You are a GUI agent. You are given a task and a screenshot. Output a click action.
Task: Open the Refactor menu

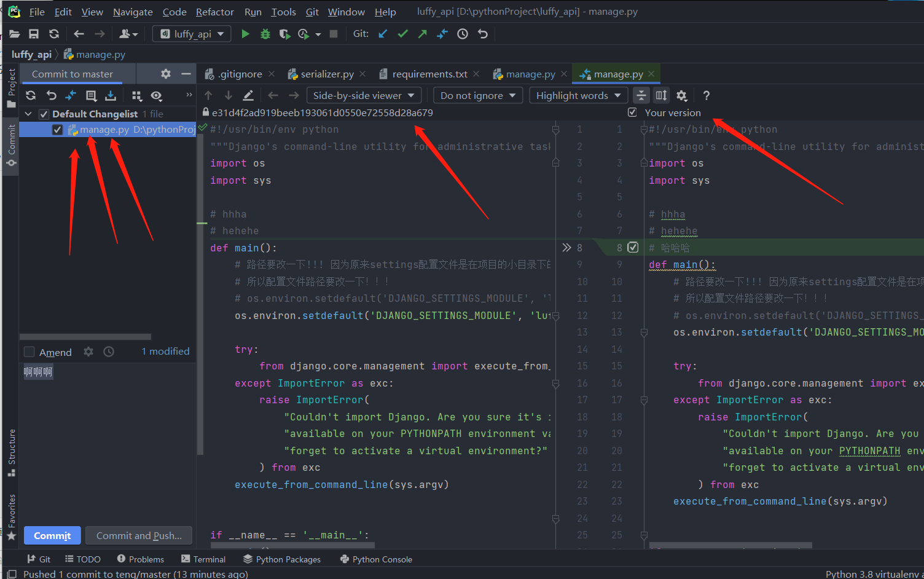coord(214,12)
